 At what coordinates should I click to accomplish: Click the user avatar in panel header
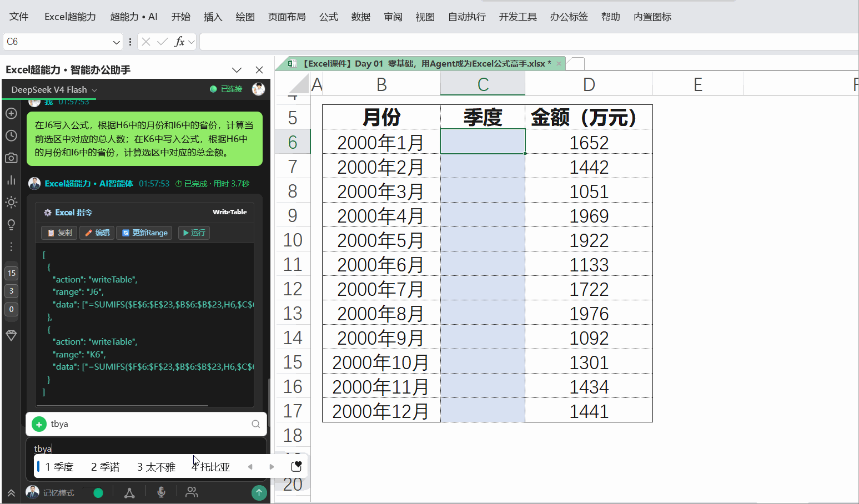(x=258, y=89)
